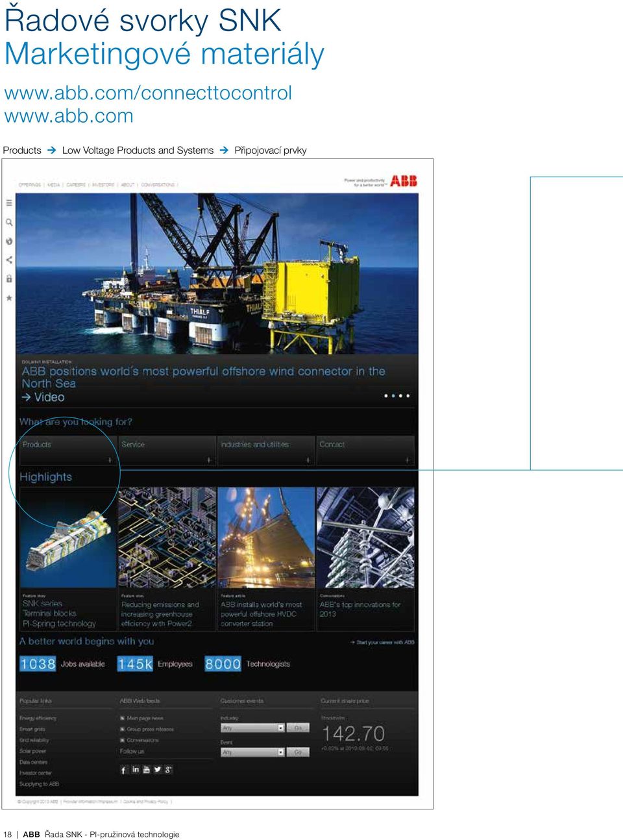623x840 pixels.
Task: Open the Offerings top menu item
Action: [30, 185]
